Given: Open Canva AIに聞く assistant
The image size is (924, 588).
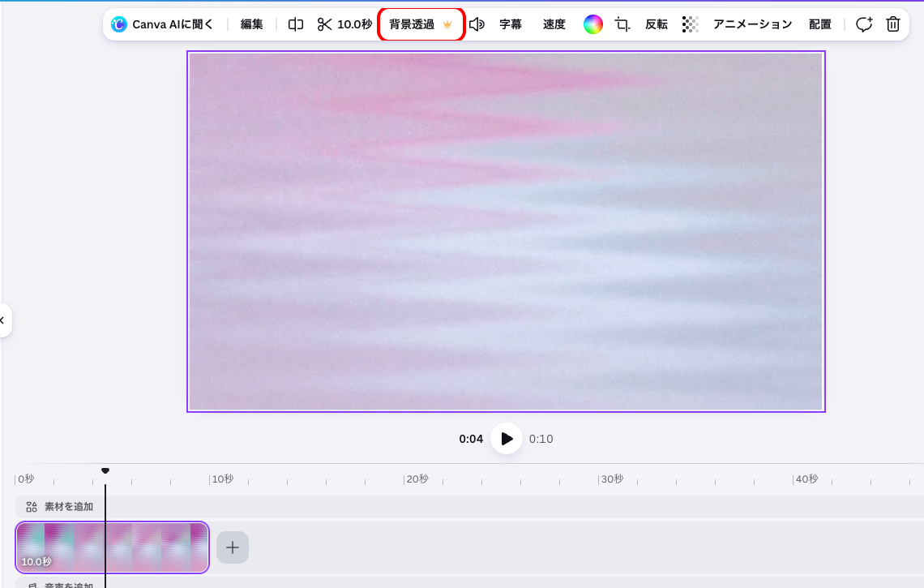Looking at the screenshot, I should [x=161, y=24].
